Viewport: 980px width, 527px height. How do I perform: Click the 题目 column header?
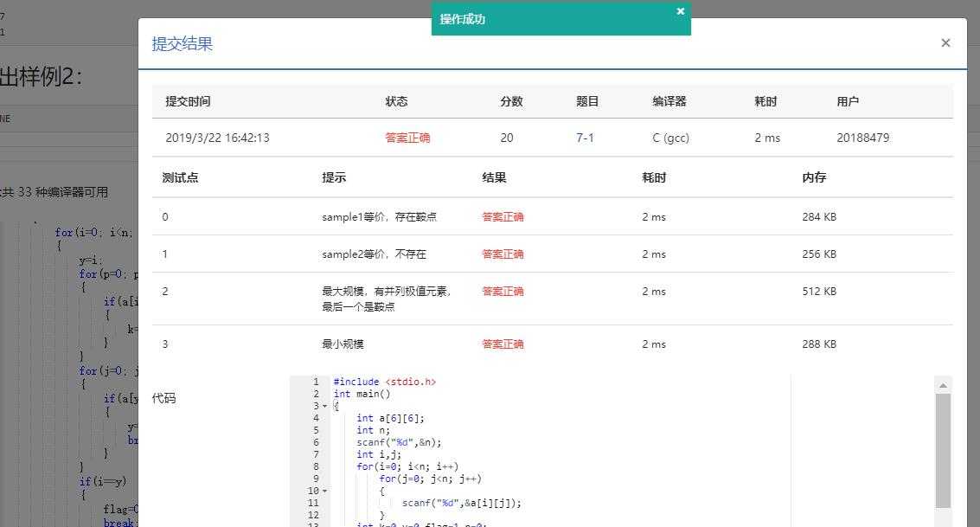pos(587,101)
